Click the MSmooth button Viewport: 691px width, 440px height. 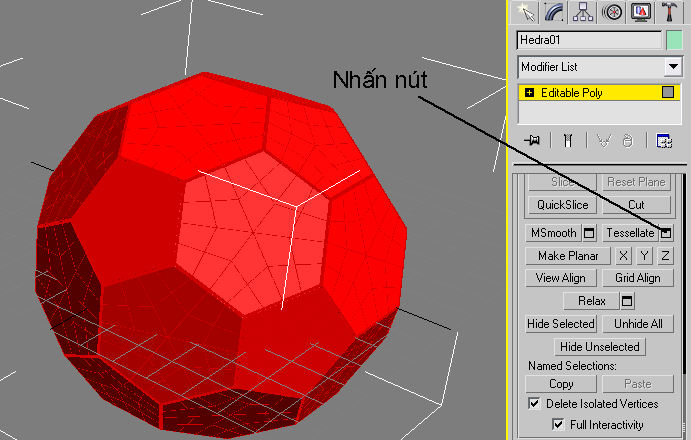pos(554,233)
